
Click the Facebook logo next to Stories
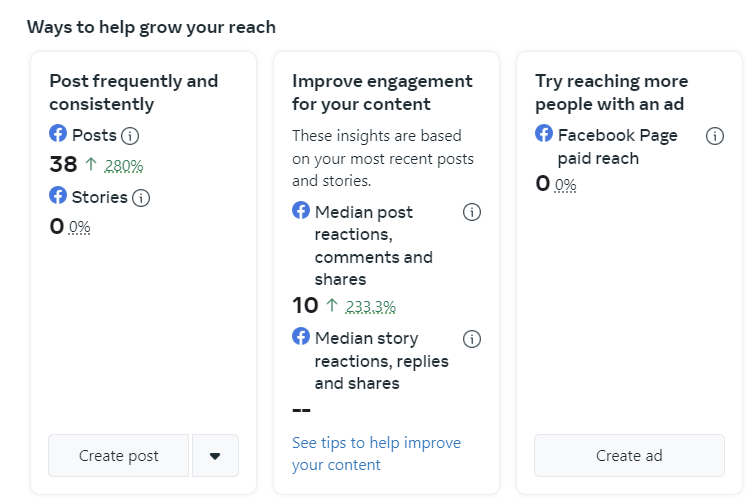pyautogui.click(x=58, y=196)
